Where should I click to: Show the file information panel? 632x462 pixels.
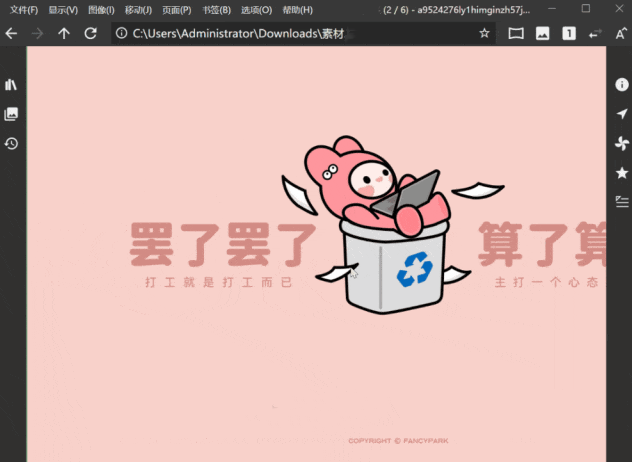point(622,85)
